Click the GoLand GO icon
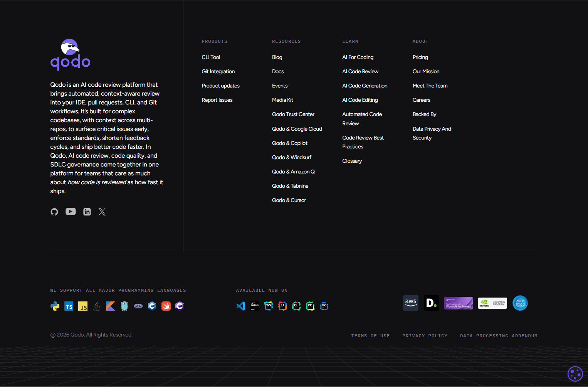This screenshot has width=588, height=387. click(x=324, y=306)
